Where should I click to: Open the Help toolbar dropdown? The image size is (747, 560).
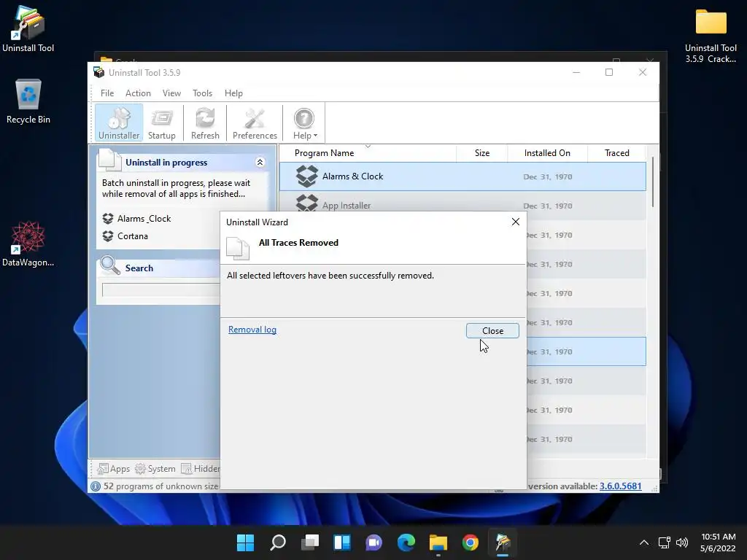tap(304, 122)
